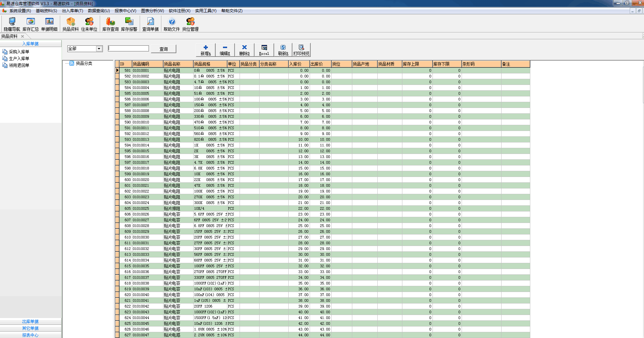Open 生产入库单 in the sidebar
Viewport: 644px width, 338px height.
coord(19,59)
